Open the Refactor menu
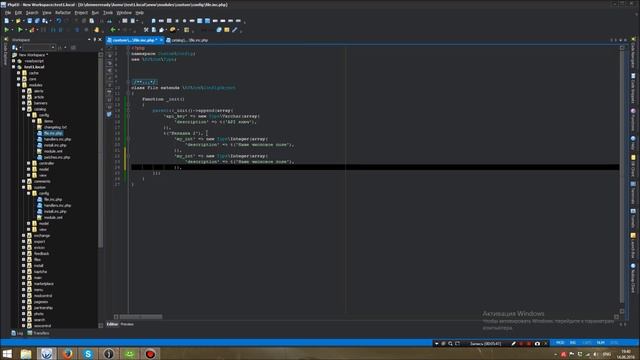 coord(63,13)
